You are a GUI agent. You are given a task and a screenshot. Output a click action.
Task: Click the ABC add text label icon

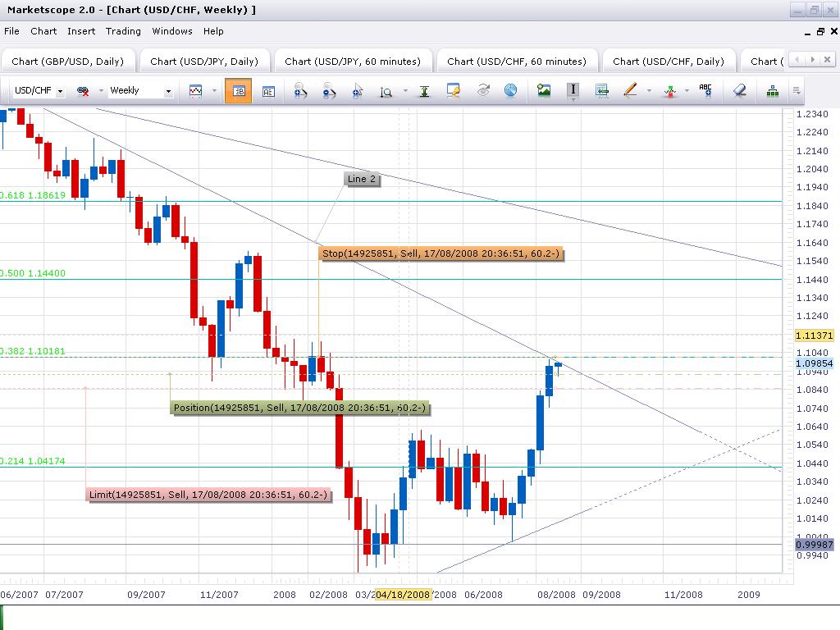click(x=705, y=90)
